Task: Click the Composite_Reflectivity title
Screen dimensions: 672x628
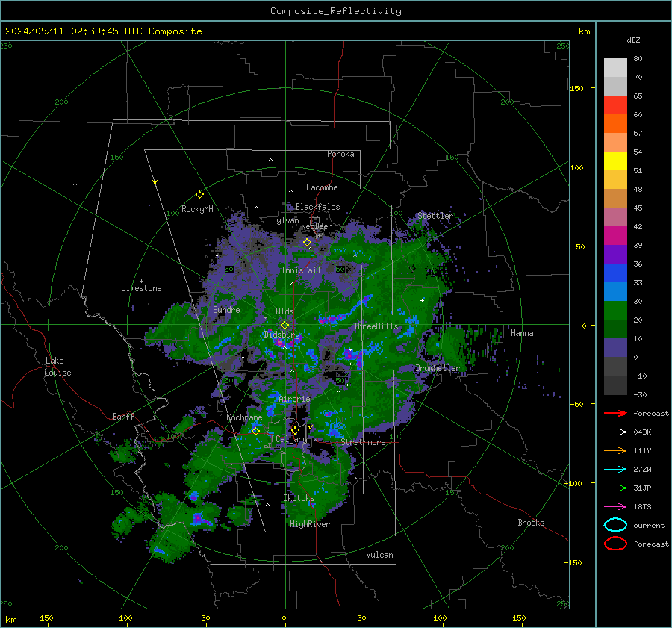Action: tap(336, 11)
